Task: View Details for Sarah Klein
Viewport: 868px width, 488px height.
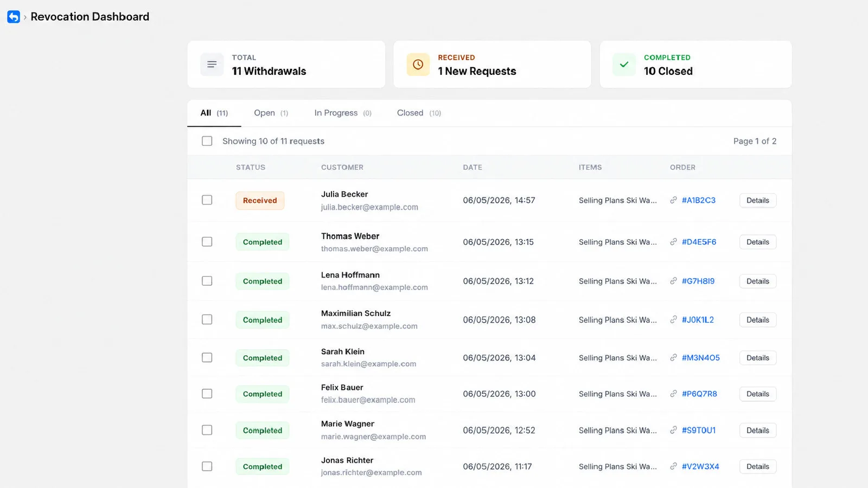Action: point(758,358)
